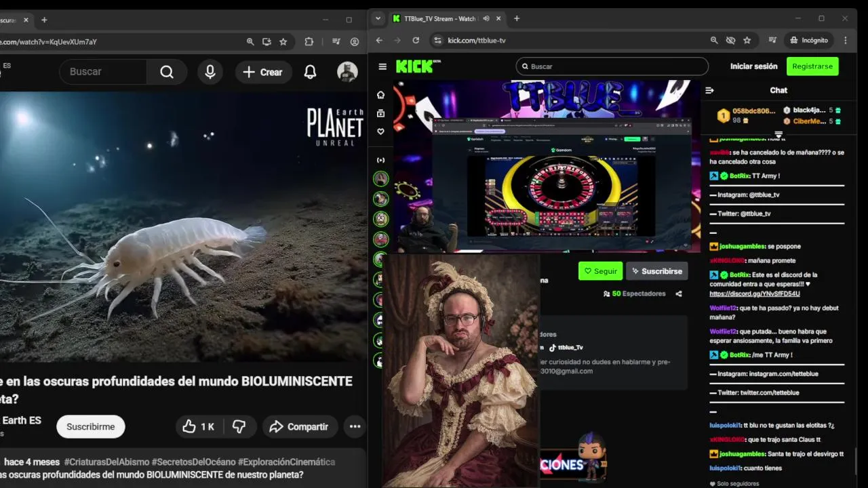Go back in the Kick browser window
The width and height of the screenshot is (868, 488).
point(379,40)
